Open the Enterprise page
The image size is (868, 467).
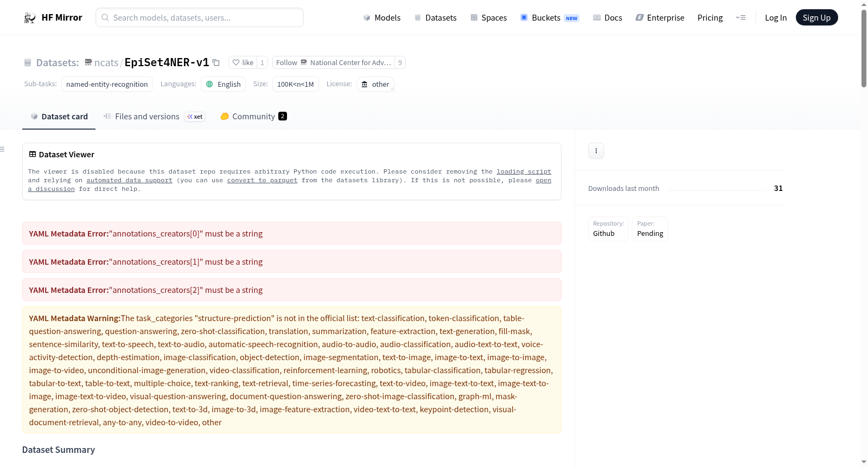click(x=660, y=17)
